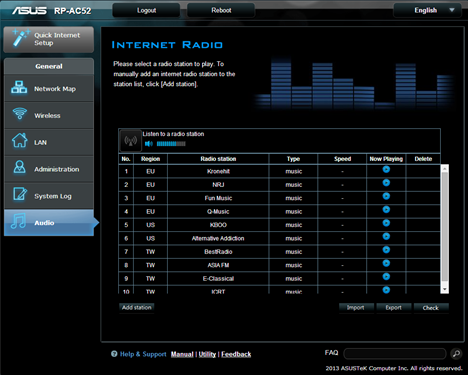Click the station list scrollbar down arrow
Viewport: 468px width, 375px height.
(x=444, y=289)
